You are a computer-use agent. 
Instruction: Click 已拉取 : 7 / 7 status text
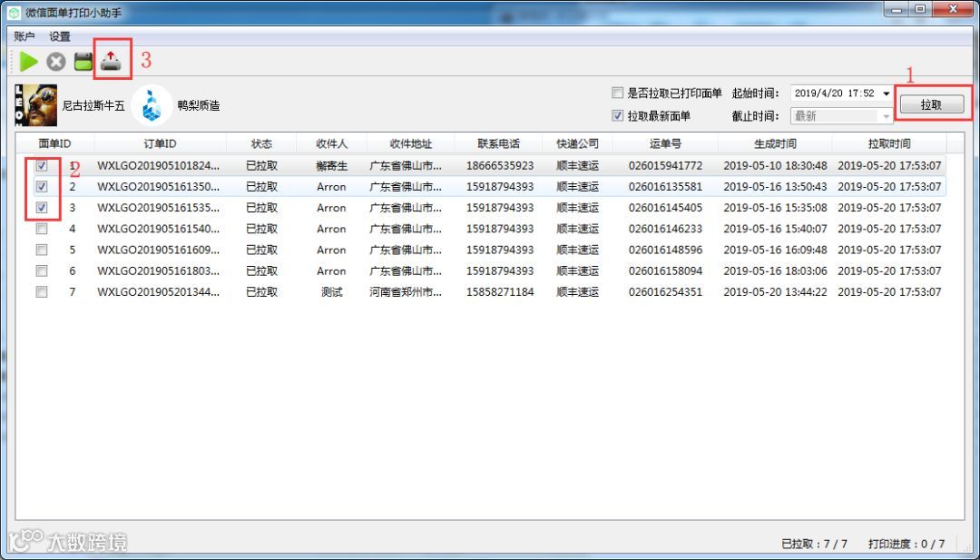coord(814,544)
